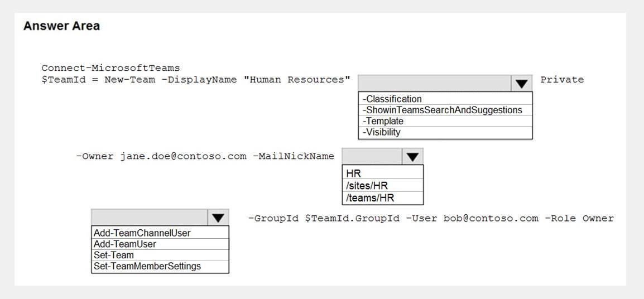Select the Add-TeamChannelUser cmdlet

[x=160, y=233]
